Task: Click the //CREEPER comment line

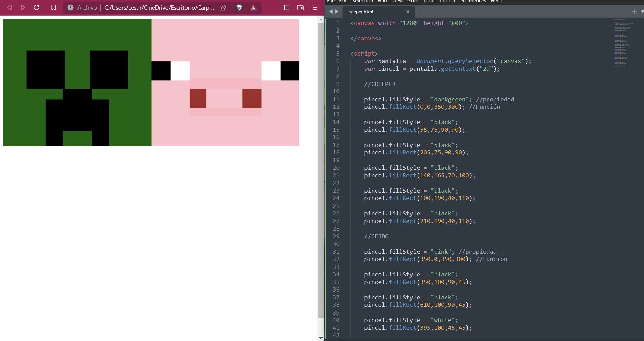Action: click(380, 84)
